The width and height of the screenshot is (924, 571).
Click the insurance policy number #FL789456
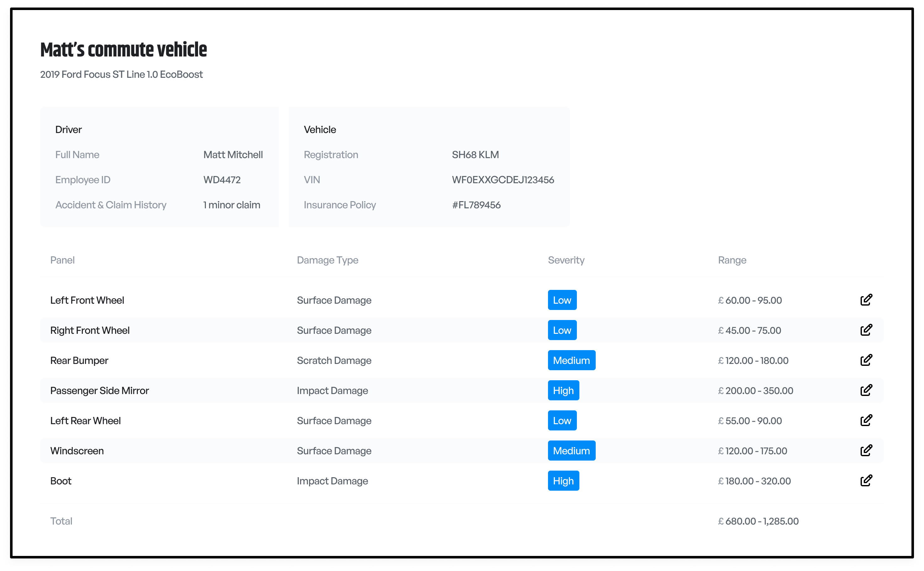pyautogui.click(x=476, y=205)
